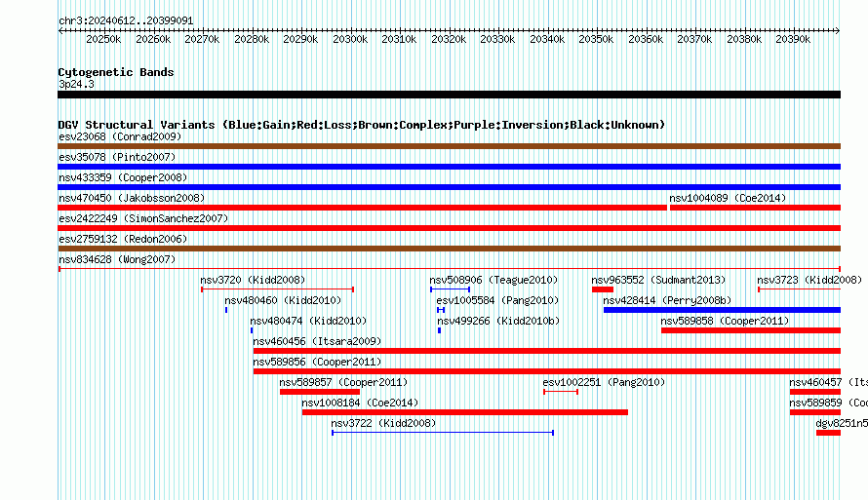The height and width of the screenshot is (500, 868).
Task: Click the blue nsv508906 bracketed span
Action: [450, 289]
